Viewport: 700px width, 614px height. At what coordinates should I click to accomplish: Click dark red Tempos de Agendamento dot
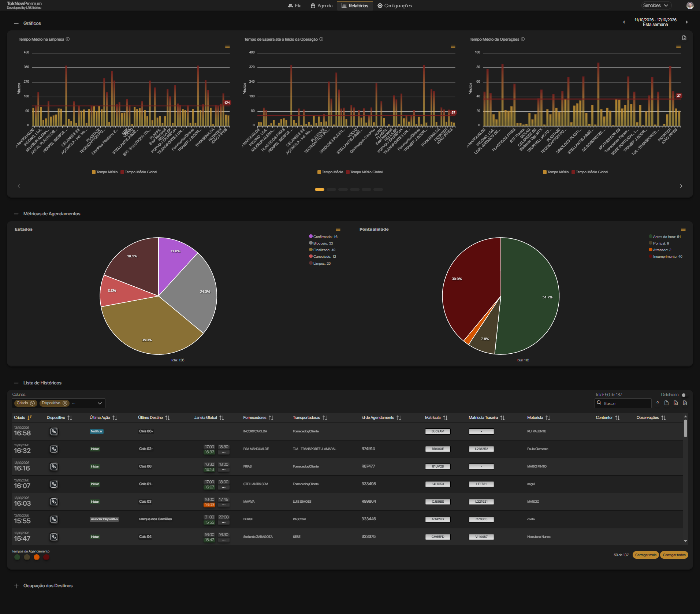click(46, 557)
